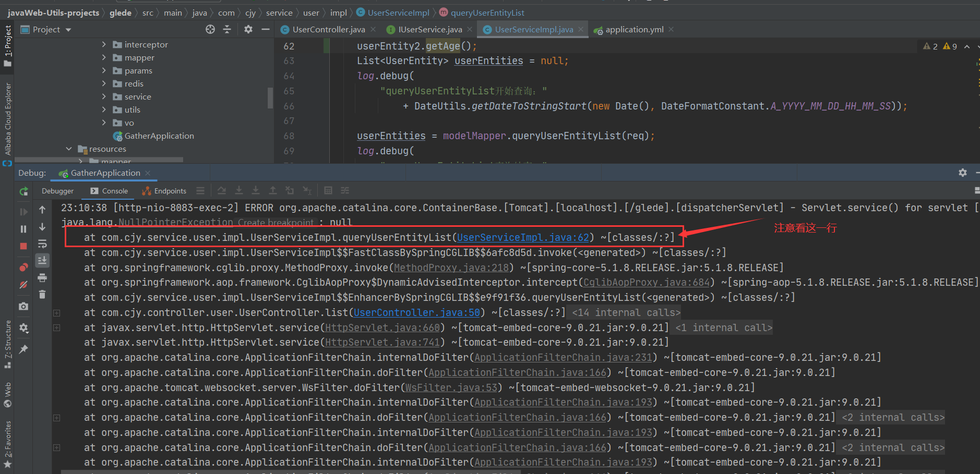This screenshot has height=474, width=980.
Task: Take thread dump with camera icon
Action: (x=23, y=307)
